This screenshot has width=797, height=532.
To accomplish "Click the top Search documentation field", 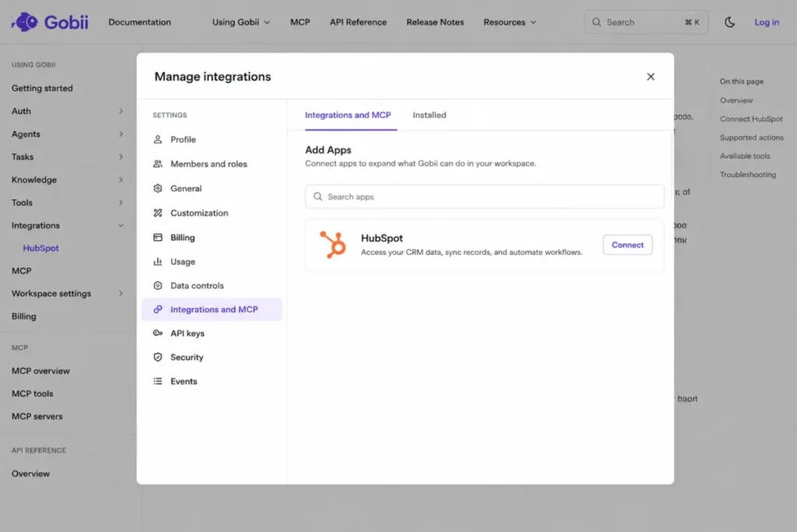I will 645,22.
